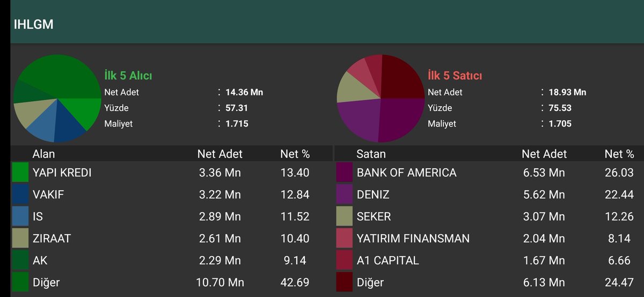Click the 2.04 Mn net amount value
Viewport: 644px width, 297px height.
click(x=544, y=239)
